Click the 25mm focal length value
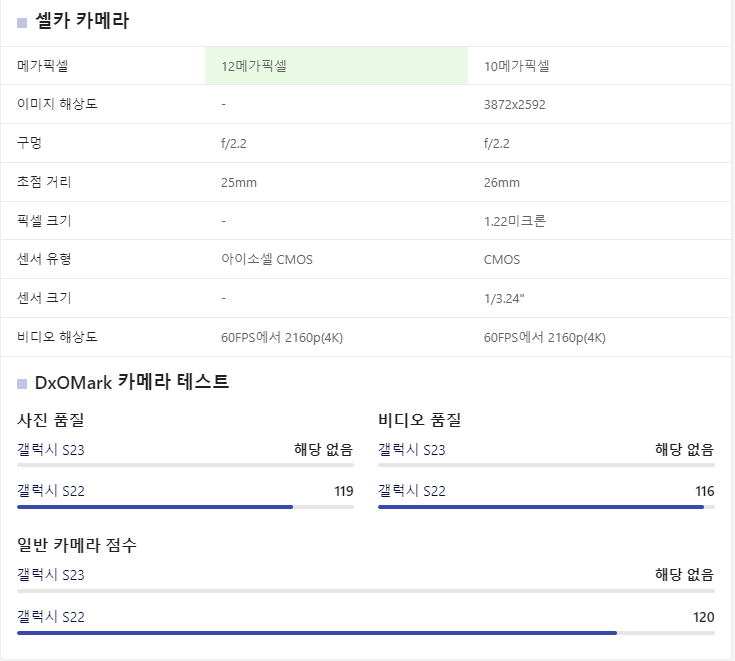The height and width of the screenshot is (661, 735). coord(239,182)
